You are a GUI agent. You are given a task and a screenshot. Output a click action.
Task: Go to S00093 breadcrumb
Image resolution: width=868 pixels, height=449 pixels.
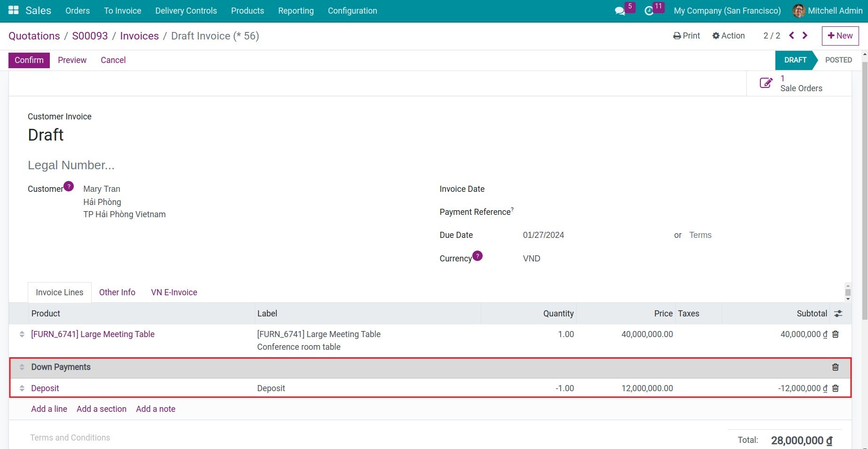point(90,36)
